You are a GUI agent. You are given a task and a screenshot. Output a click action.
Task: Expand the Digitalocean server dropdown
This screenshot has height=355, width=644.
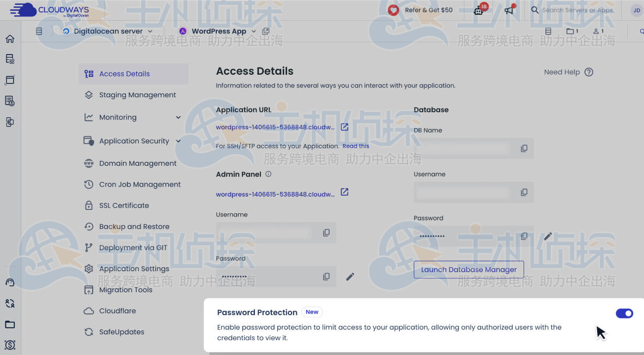[x=150, y=31]
